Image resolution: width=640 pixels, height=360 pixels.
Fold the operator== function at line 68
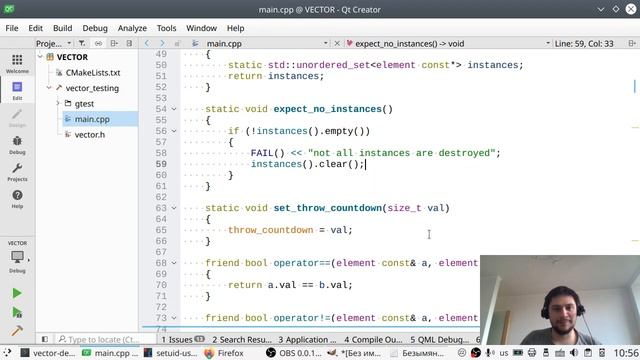tap(174, 263)
